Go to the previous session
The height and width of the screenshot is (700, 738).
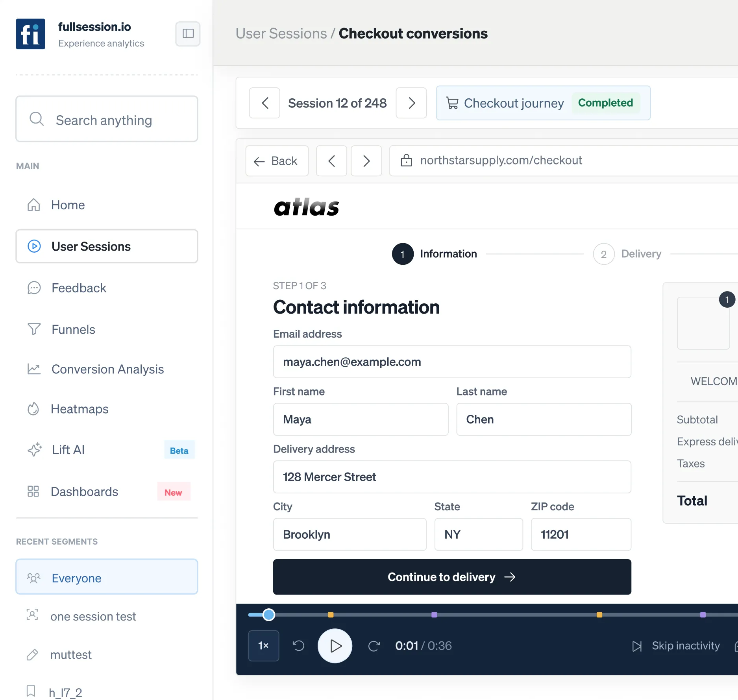tap(264, 103)
